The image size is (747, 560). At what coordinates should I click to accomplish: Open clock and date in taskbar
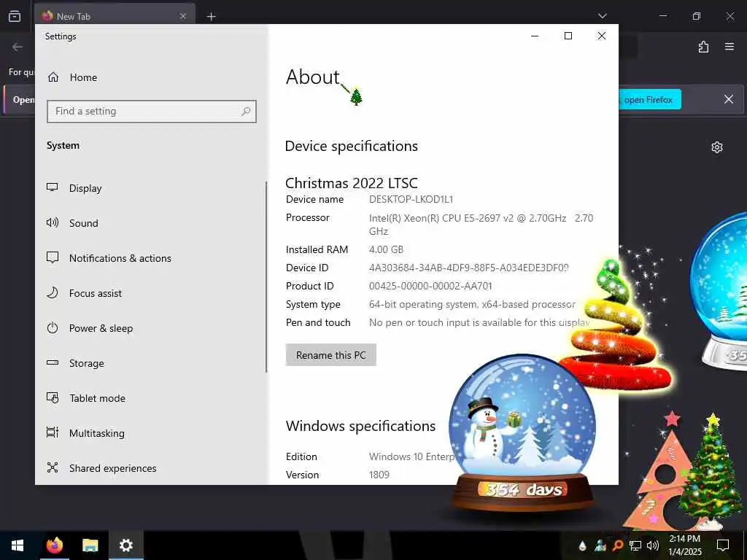684,545
